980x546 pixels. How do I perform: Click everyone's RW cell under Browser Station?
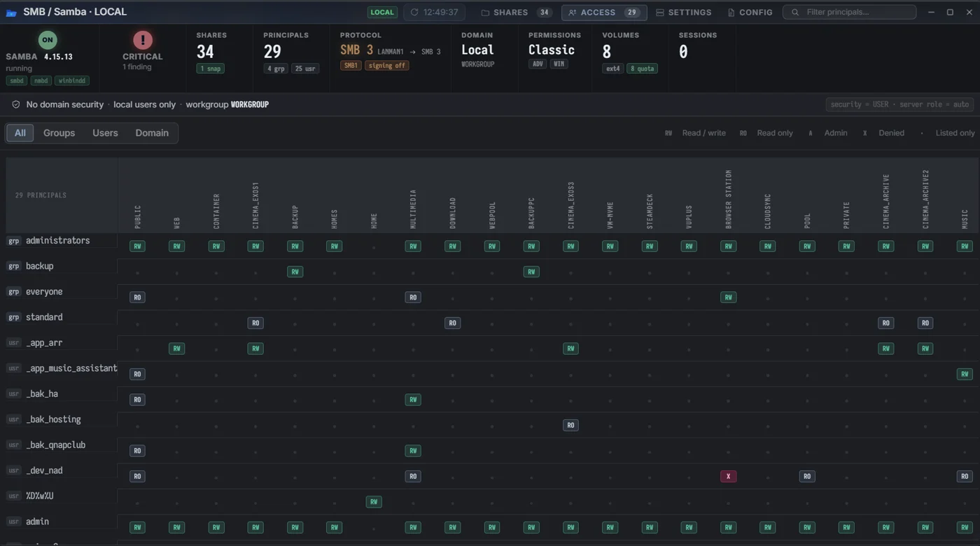click(x=728, y=297)
